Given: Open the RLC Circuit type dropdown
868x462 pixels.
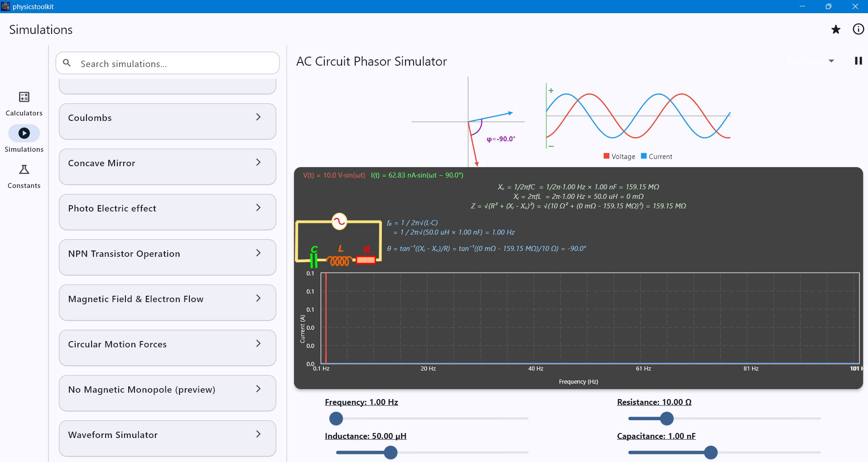Looking at the screenshot, I should 810,61.
